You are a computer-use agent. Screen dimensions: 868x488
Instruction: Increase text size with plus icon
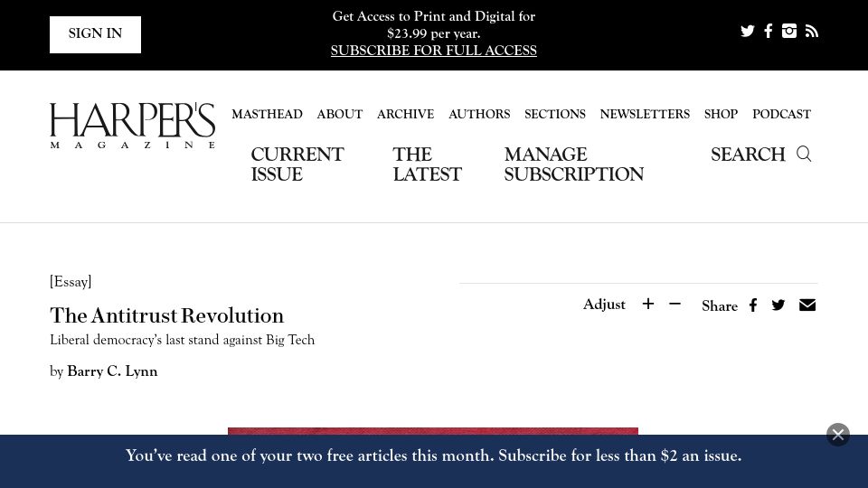[x=647, y=304]
